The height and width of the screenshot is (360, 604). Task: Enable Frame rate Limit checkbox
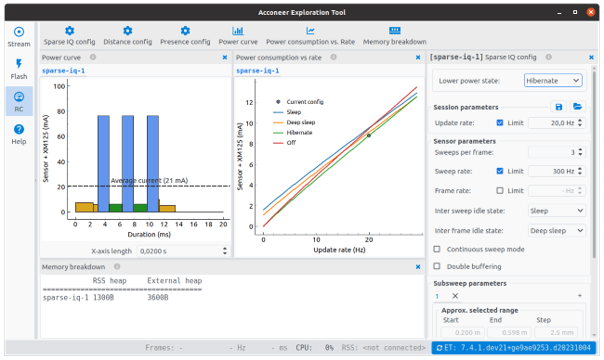point(500,191)
